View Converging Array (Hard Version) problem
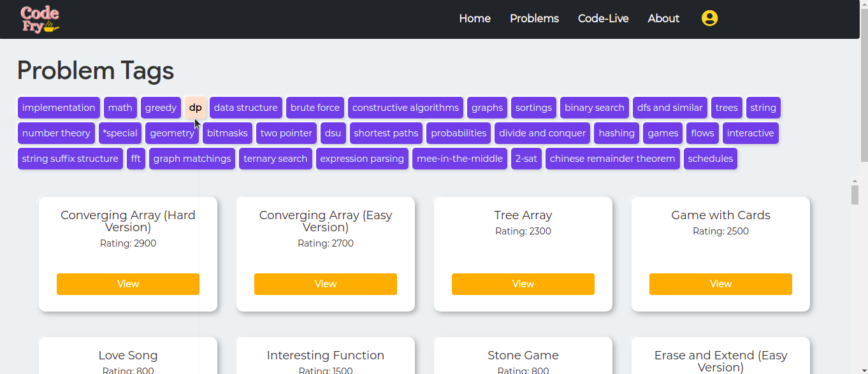This screenshot has height=374, width=868. (128, 284)
